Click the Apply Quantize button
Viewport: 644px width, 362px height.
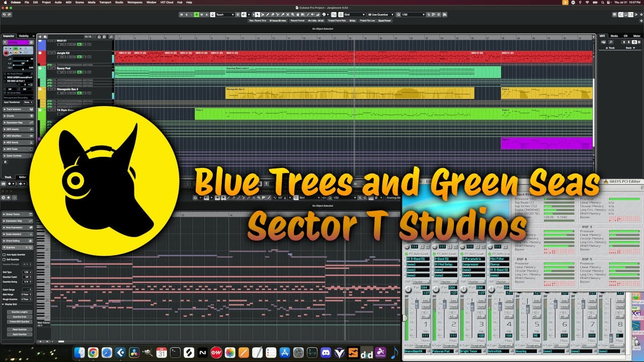(20, 334)
